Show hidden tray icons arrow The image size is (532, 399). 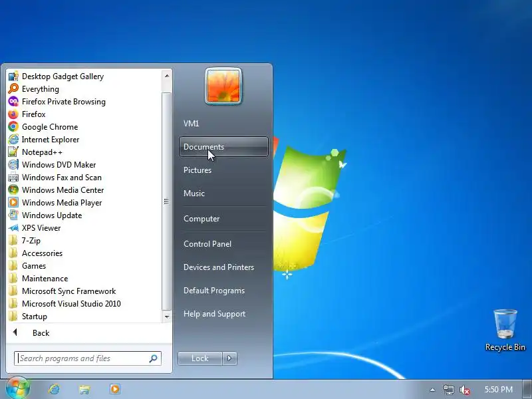click(432, 390)
